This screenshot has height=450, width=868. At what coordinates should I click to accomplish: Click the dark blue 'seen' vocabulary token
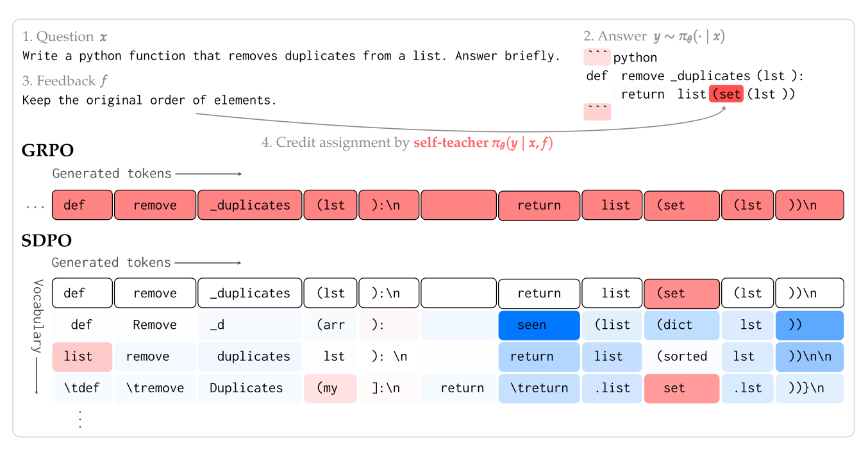[538, 325]
